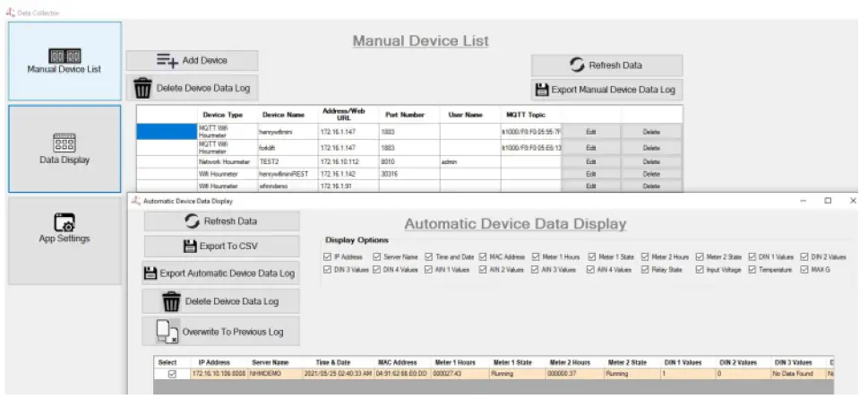This screenshot has height=399, width=868.
Task: Toggle the DIN 2 Values checkbox
Action: coord(804,257)
